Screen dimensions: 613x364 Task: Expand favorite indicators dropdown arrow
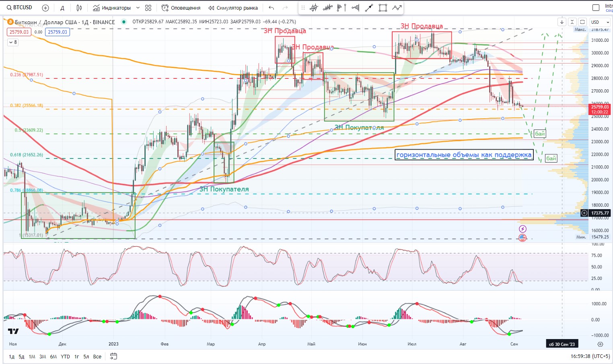(138, 8)
